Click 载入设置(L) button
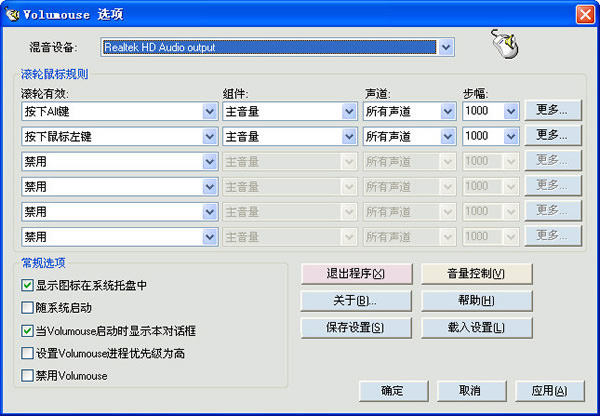Viewport: 600px width, 416px height. click(x=476, y=328)
